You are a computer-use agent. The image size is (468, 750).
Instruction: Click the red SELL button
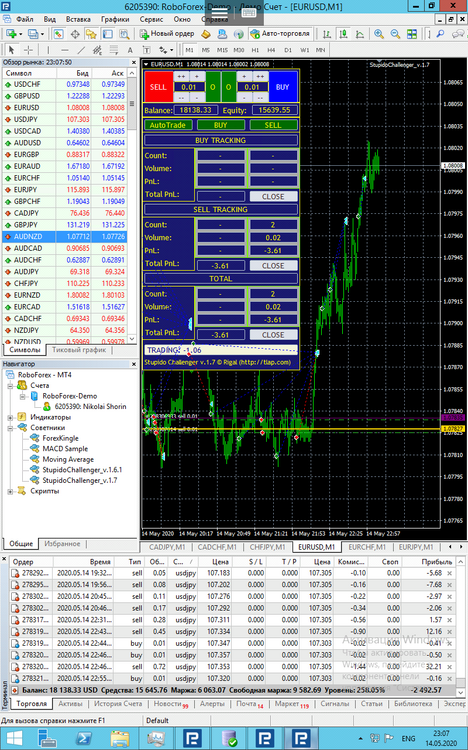pyautogui.click(x=158, y=87)
